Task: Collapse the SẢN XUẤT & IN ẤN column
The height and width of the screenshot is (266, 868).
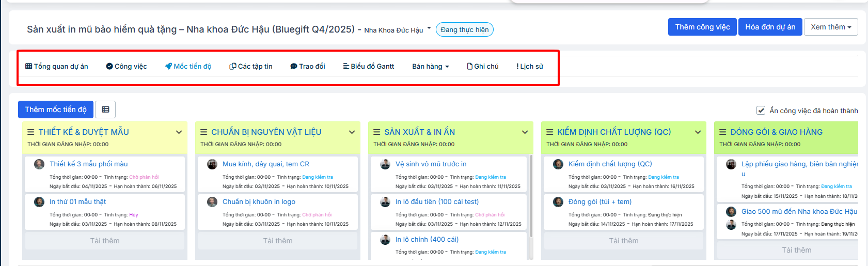Action: (x=525, y=132)
